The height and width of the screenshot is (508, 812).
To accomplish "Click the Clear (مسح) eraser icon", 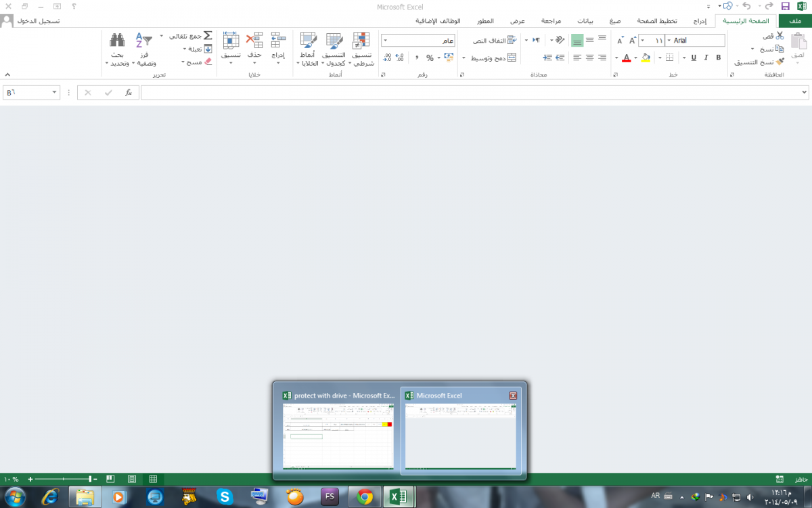I will (x=208, y=61).
